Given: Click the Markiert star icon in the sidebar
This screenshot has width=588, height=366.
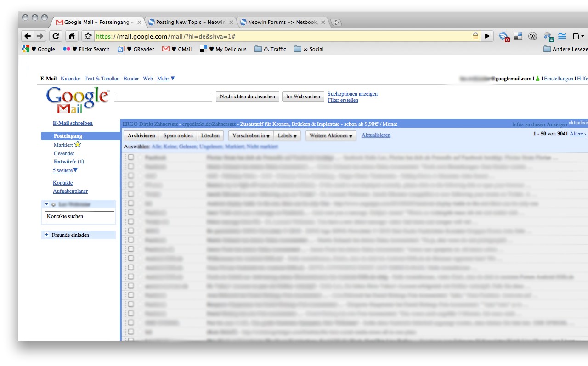Looking at the screenshot, I should pos(77,144).
